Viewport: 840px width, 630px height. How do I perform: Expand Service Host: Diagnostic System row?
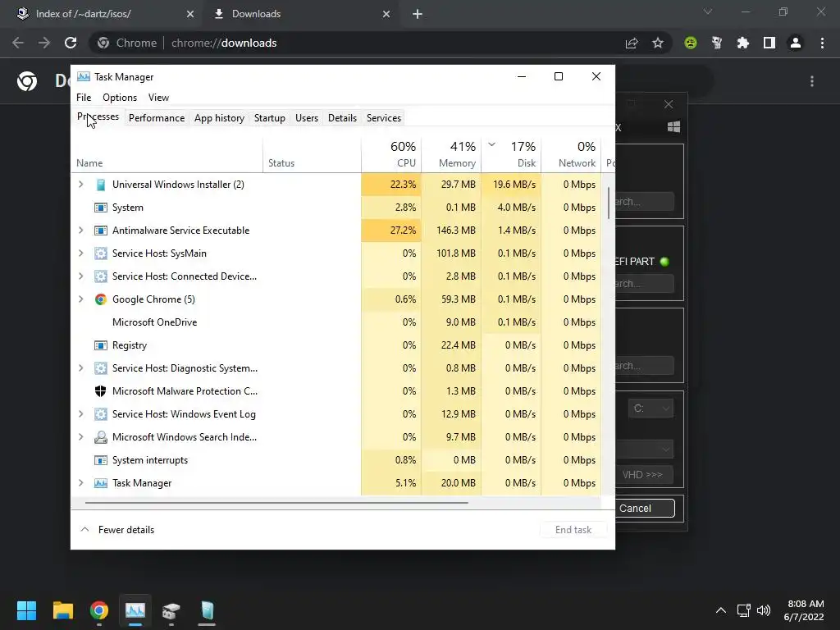click(81, 368)
